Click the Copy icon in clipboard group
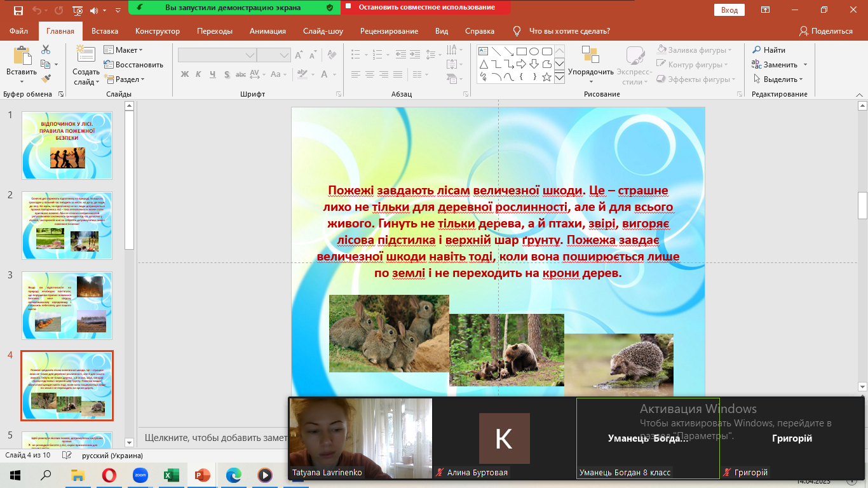This screenshot has height=488, width=868. pyautogui.click(x=45, y=64)
